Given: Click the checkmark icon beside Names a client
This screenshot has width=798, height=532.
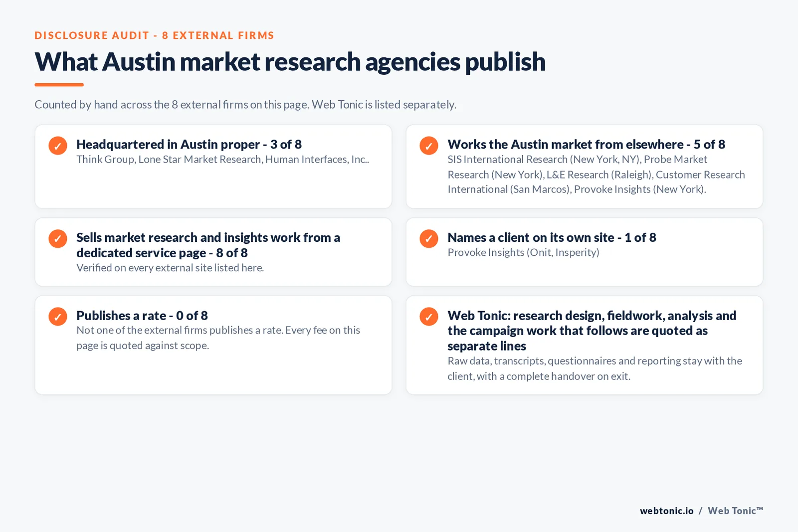Looking at the screenshot, I should (x=429, y=239).
